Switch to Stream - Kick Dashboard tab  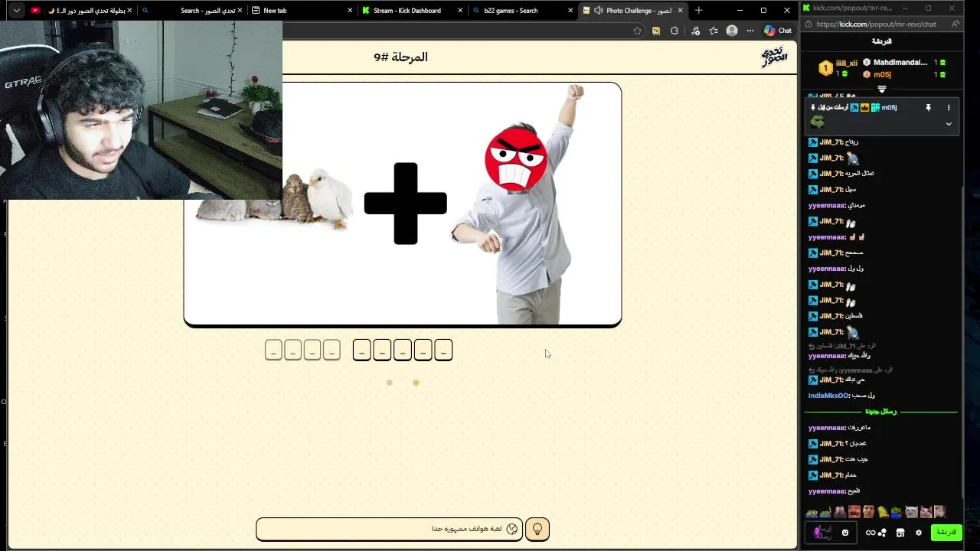411,11
